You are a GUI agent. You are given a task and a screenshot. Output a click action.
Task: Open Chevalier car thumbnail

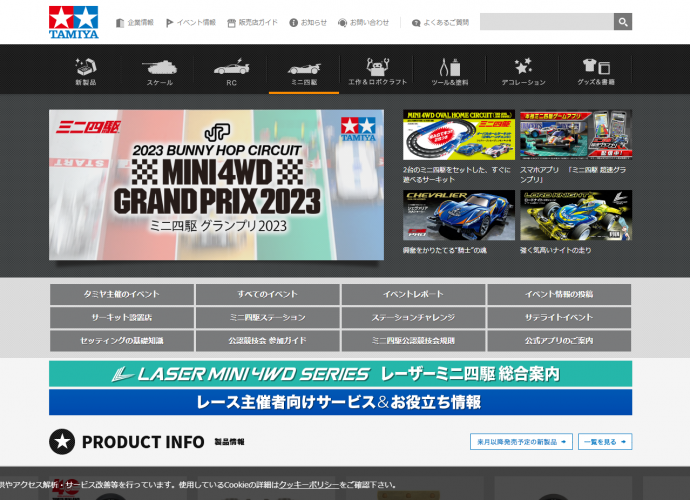click(x=459, y=215)
